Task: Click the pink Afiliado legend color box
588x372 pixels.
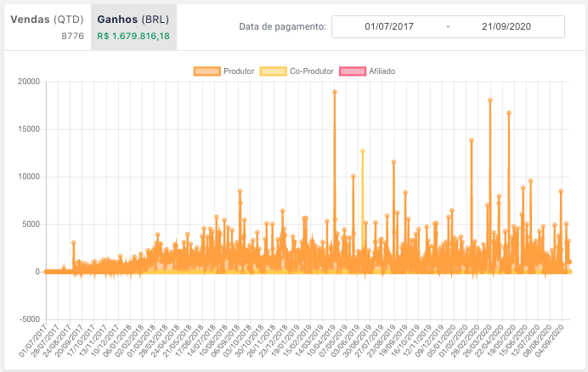Action: [353, 71]
